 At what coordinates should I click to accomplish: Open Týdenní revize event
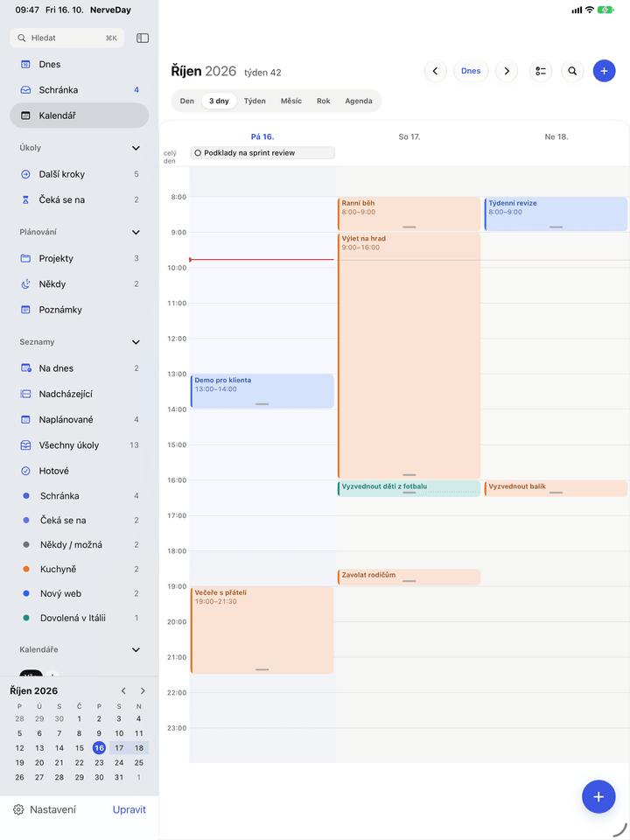(556, 214)
